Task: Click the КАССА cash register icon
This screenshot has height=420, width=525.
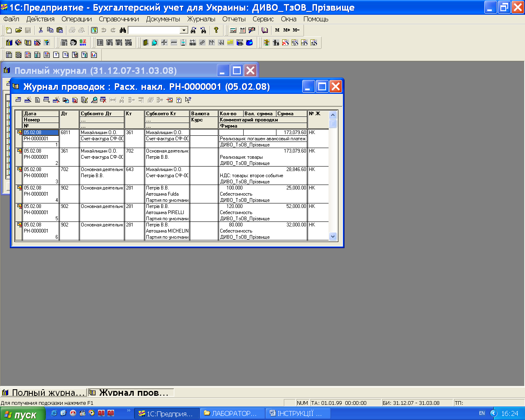Action: click(x=240, y=42)
